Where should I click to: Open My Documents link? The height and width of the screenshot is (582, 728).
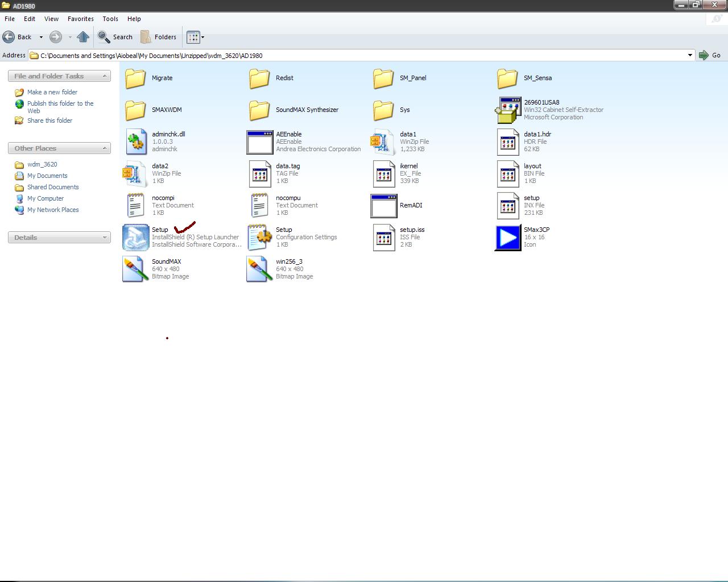(x=47, y=176)
